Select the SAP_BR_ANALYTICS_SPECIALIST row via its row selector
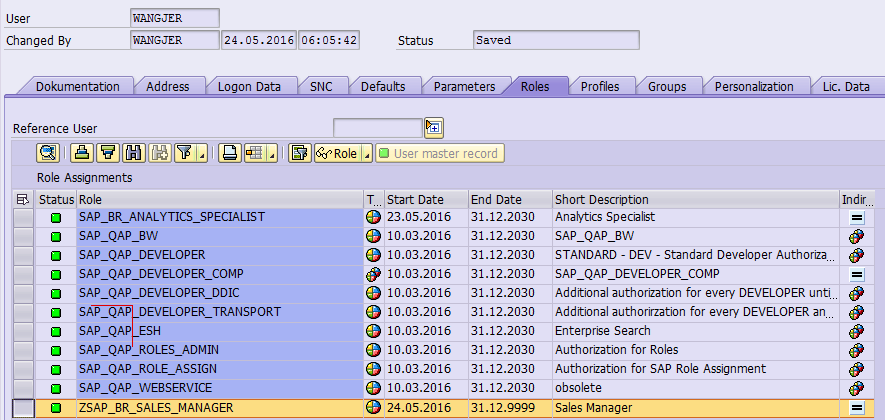The width and height of the screenshot is (885, 420). [x=24, y=217]
